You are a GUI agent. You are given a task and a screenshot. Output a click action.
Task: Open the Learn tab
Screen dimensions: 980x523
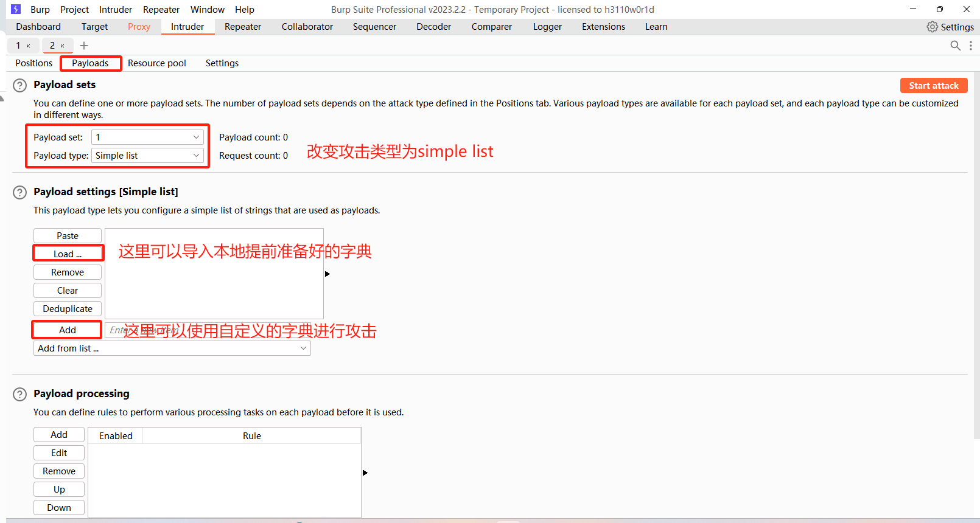pos(656,27)
